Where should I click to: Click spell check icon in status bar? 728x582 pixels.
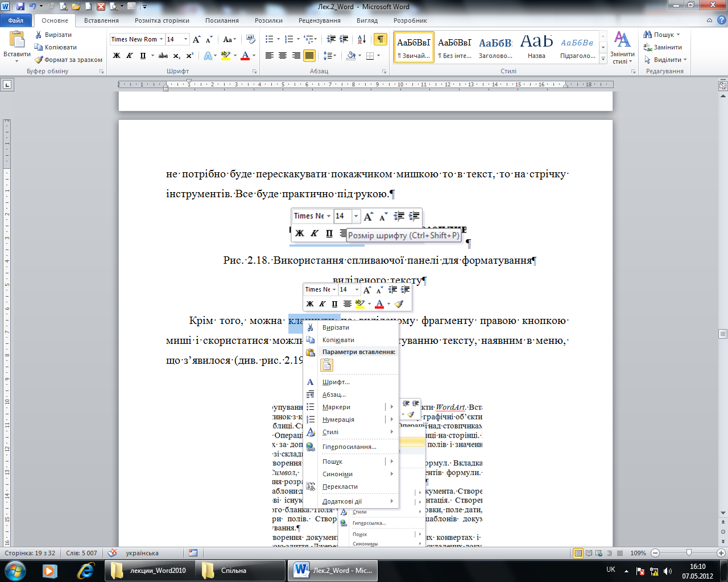(x=113, y=552)
